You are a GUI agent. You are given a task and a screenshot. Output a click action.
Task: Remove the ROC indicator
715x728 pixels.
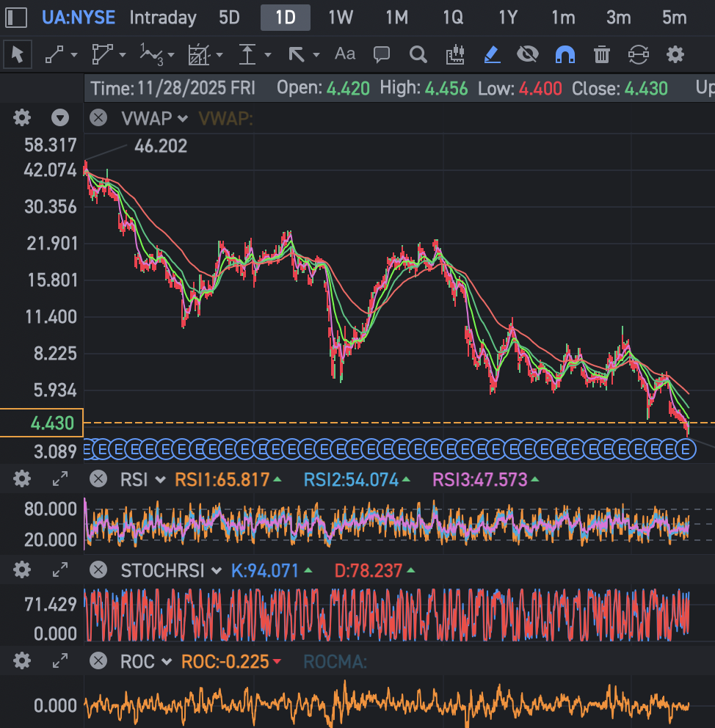[98, 660]
